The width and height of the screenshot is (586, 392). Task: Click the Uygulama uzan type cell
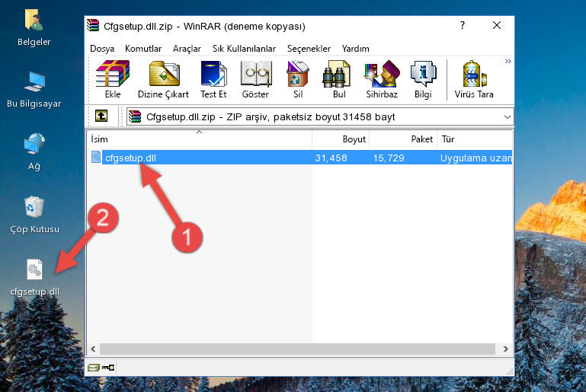(x=476, y=158)
